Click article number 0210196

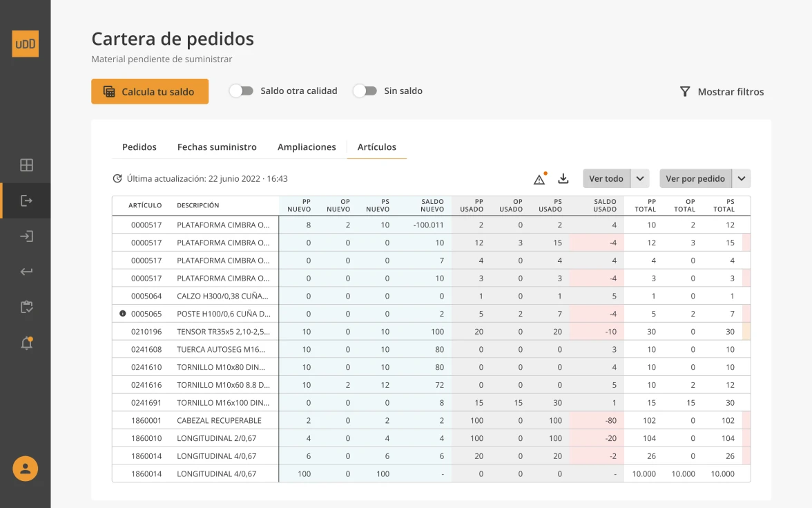[146, 331]
